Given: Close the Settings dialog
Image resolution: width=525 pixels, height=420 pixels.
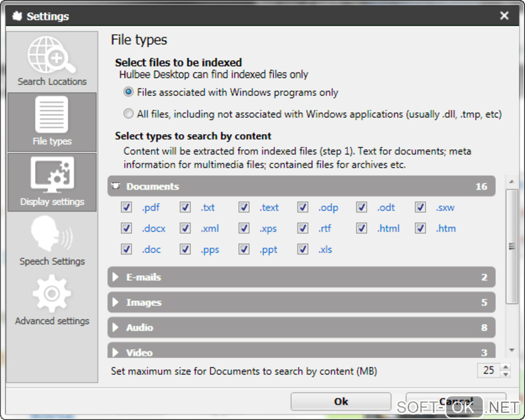Looking at the screenshot, I should tap(504, 15).
